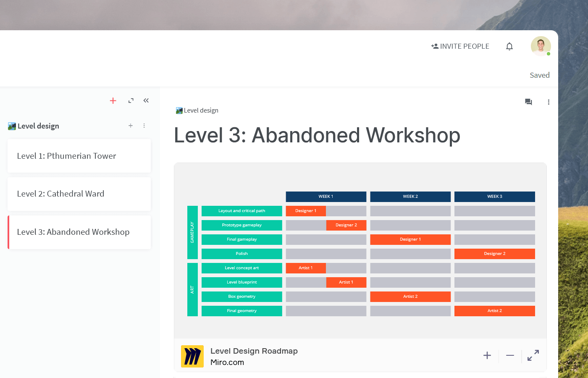Viewport: 588px width, 378px height.
Task: Open the user profile avatar
Action: [541, 46]
